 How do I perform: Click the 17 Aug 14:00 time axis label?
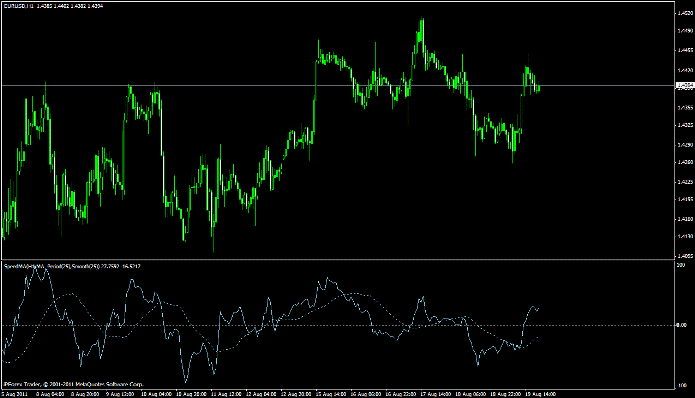pyautogui.click(x=435, y=394)
